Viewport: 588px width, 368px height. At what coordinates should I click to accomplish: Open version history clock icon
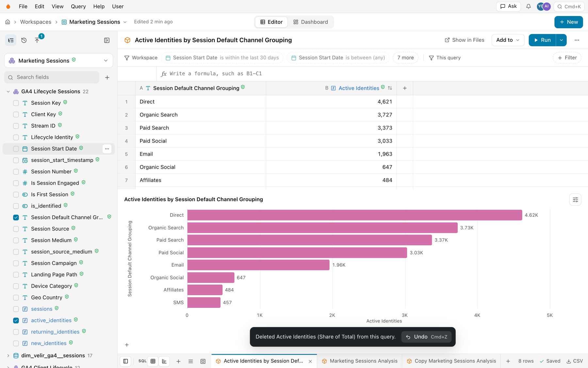[24, 40]
